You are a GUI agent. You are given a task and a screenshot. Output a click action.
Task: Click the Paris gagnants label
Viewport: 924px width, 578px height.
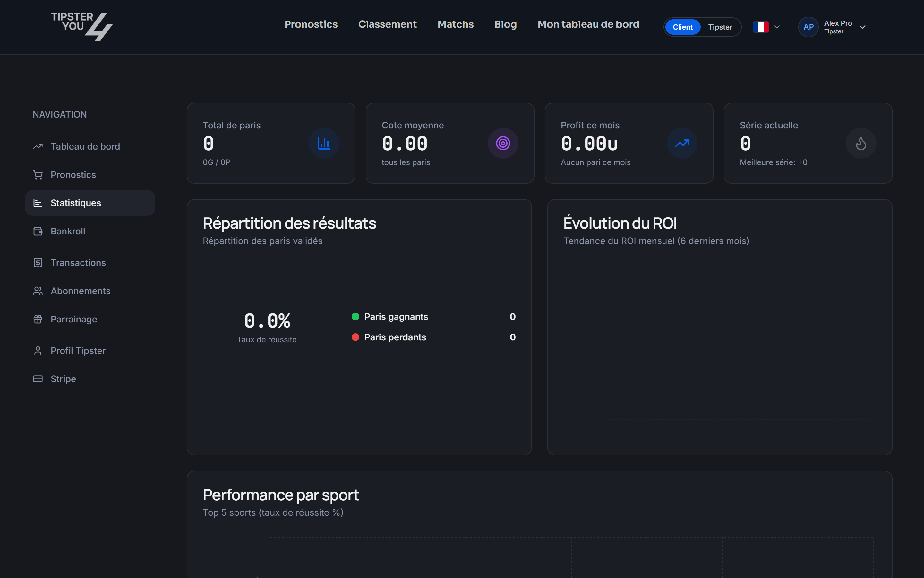coord(396,317)
